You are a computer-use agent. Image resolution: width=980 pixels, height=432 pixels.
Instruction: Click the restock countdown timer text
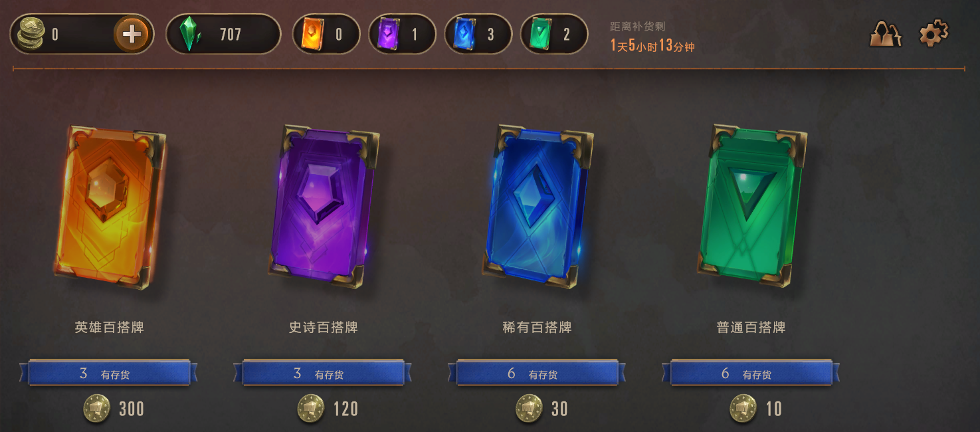(x=652, y=46)
